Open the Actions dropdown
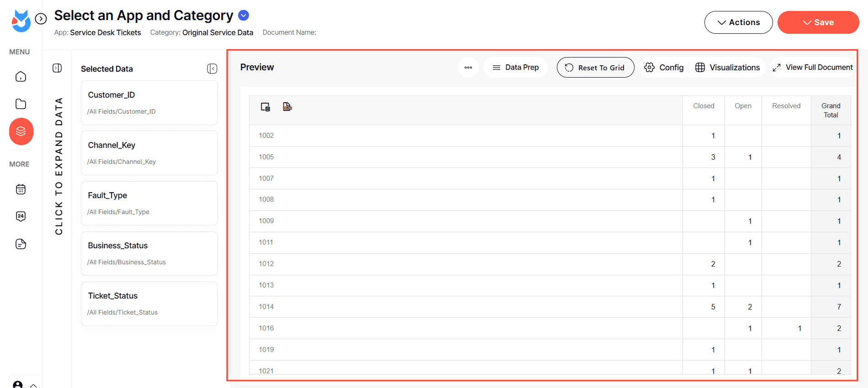868x388 pixels. coord(738,22)
